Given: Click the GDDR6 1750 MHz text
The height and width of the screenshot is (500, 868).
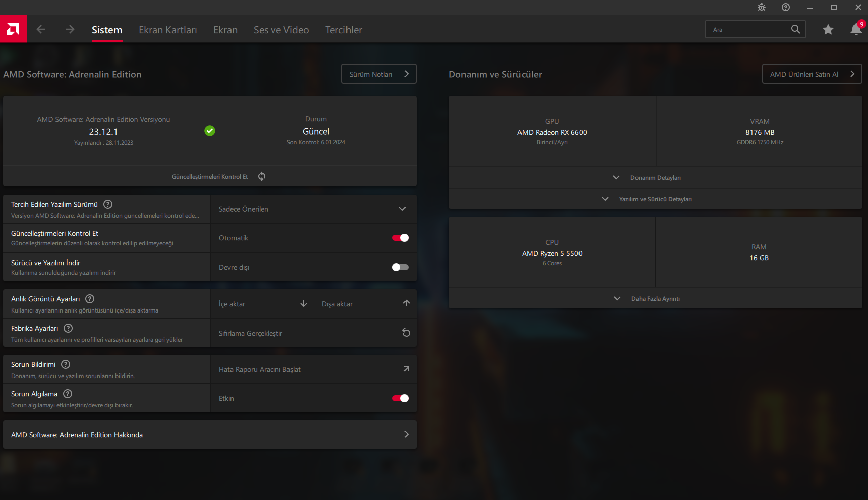Looking at the screenshot, I should [x=760, y=142].
